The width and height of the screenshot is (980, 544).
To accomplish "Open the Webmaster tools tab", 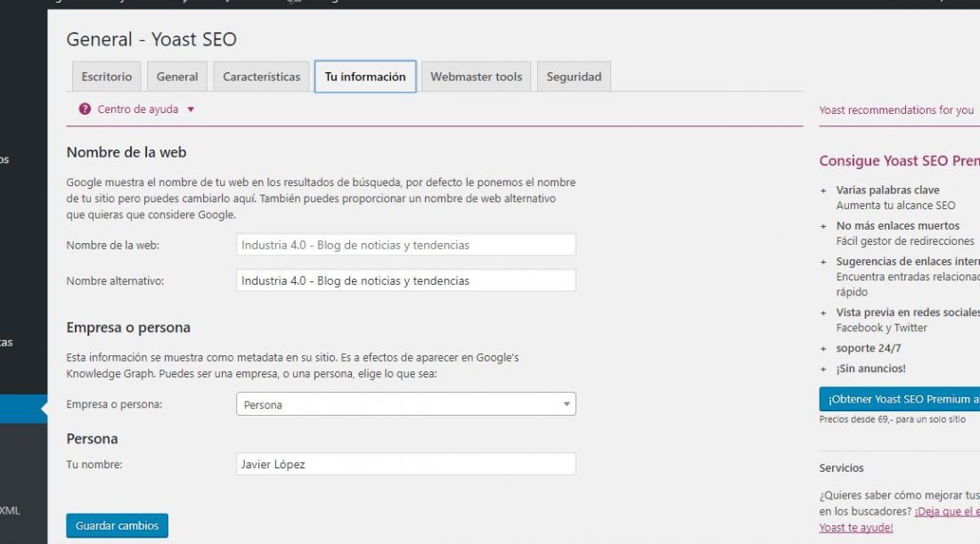I will pyautogui.click(x=477, y=77).
